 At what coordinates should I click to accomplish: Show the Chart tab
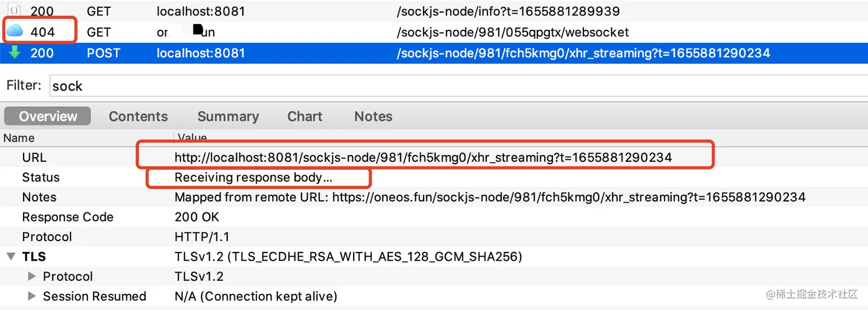[x=305, y=117]
